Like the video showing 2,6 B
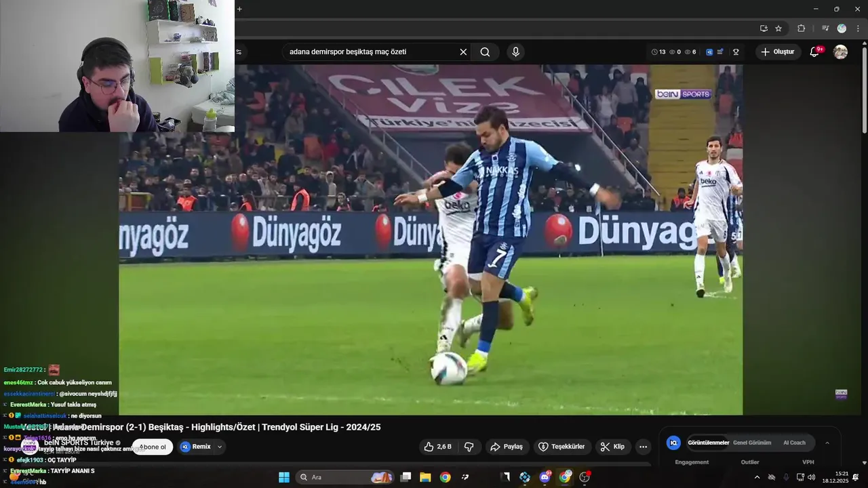The width and height of the screenshot is (868, 488). (x=437, y=447)
